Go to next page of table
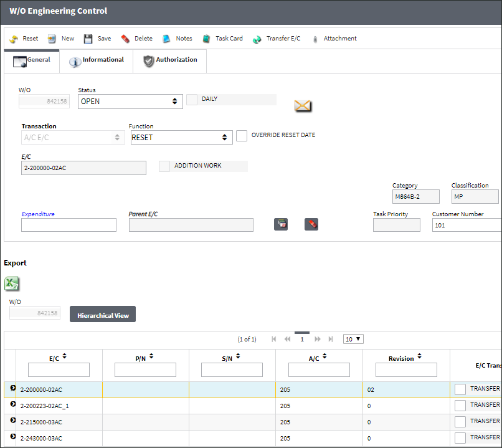This screenshot has height=448, width=502. [317, 339]
